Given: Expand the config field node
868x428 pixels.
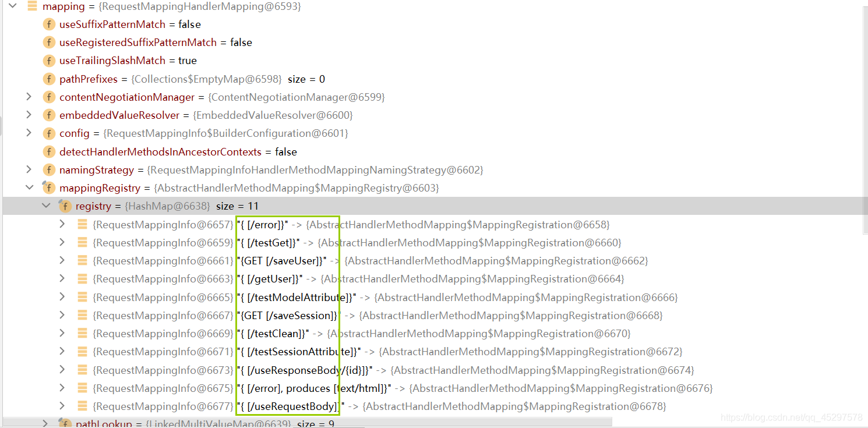Looking at the screenshot, I should tap(29, 133).
